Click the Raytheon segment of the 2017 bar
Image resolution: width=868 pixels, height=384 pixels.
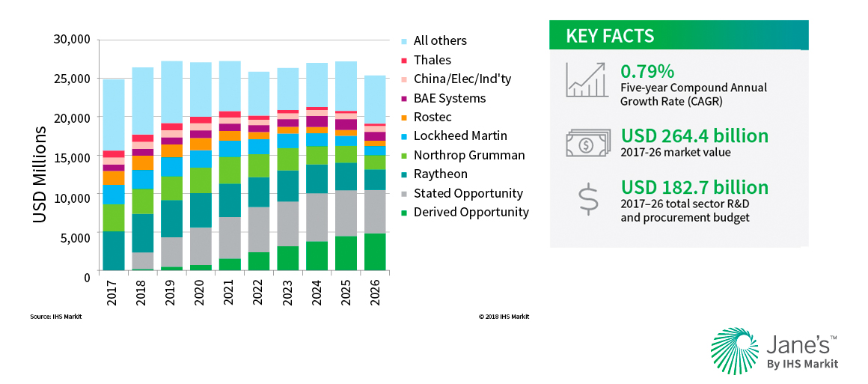pos(112,251)
